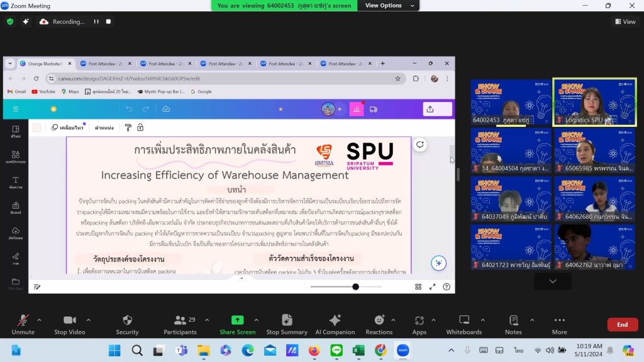The height and width of the screenshot is (362, 644).
Task: Open the Google bookmark
Action: point(201,92)
